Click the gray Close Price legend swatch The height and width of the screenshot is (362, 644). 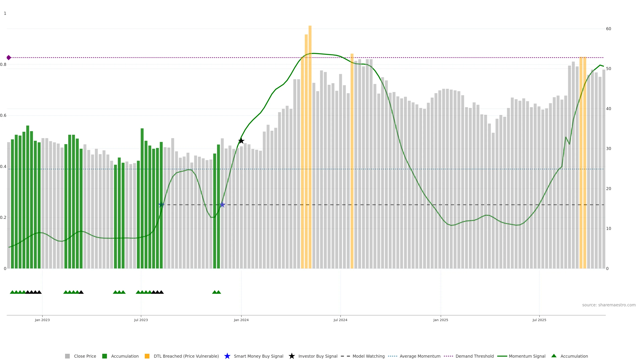pyautogui.click(x=67, y=356)
